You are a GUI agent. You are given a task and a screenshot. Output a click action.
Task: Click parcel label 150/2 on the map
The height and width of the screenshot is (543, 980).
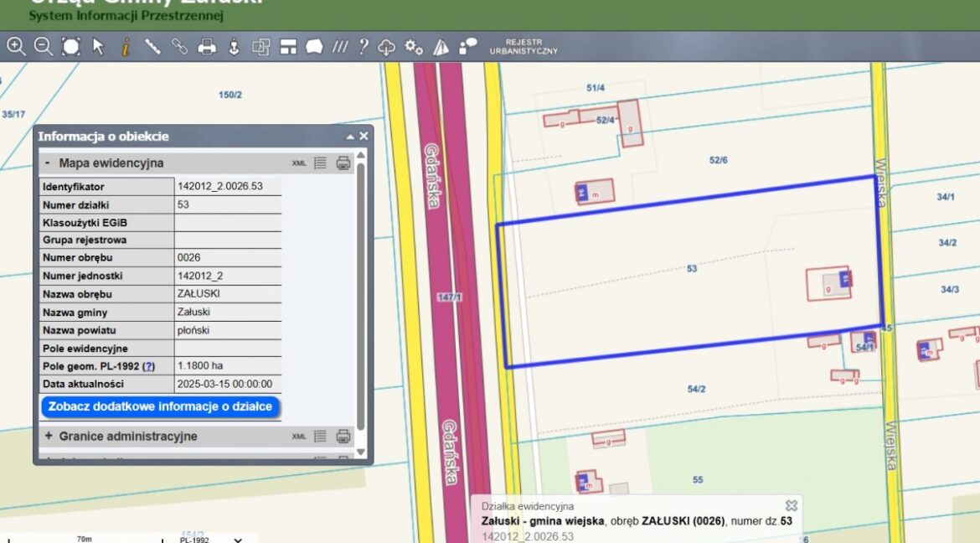[x=230, y=95]
